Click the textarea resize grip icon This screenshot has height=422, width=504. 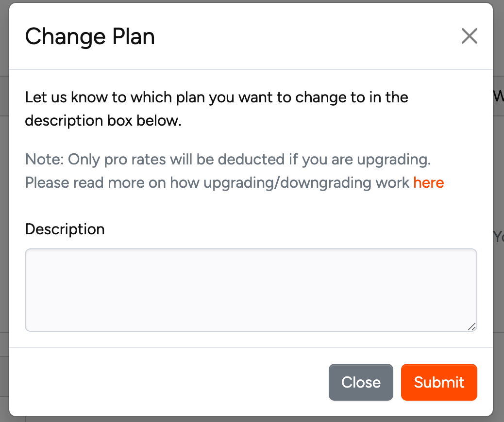click(x=471, y=327)
